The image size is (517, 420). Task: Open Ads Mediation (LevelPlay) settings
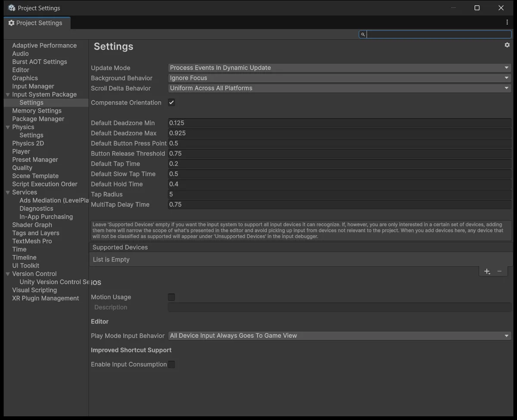point(54,200)
